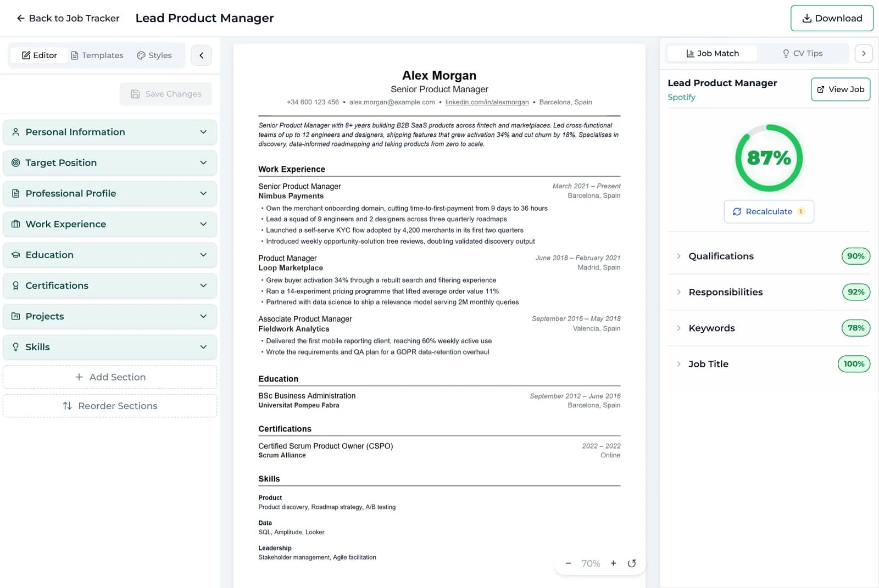Click the 100% Job Title badge
This screenshot has height=588, width=879.
click(x=854, y=364)
